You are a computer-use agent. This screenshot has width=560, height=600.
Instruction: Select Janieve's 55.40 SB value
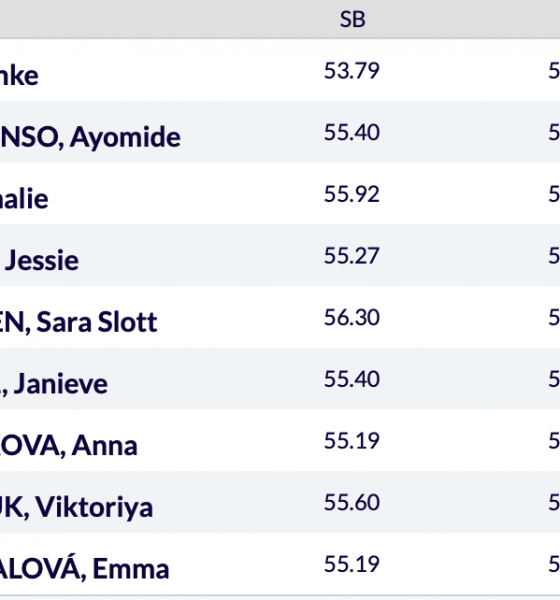click(352, 379)
